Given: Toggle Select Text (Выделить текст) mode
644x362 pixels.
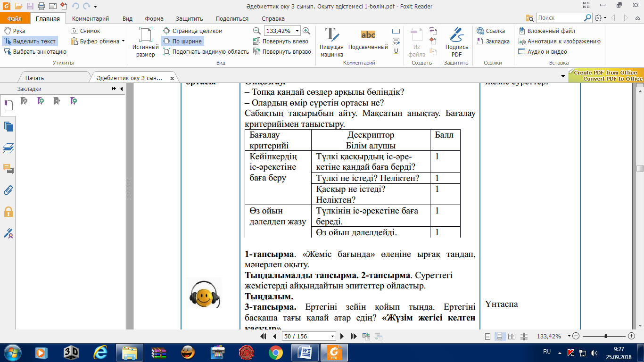Looking at the screenshot, I should click(30, 41).
